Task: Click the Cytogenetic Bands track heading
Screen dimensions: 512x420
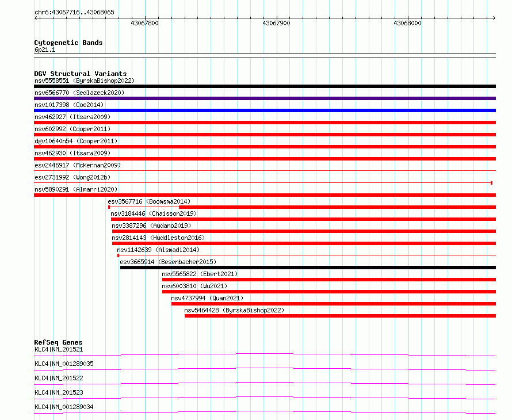Action: click(x=68, y=43)
